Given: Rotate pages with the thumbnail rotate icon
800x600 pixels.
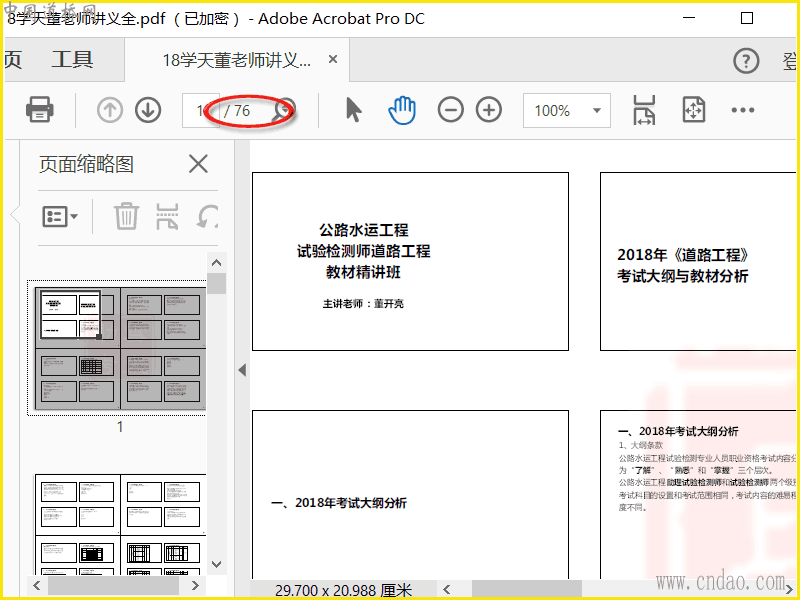Looking at the screenshot, I should point(208,216).
